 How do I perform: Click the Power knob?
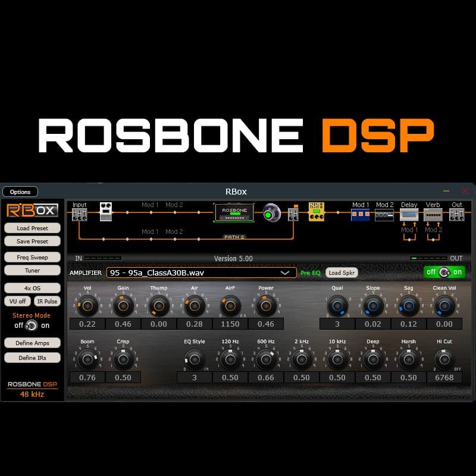point(266,306)
